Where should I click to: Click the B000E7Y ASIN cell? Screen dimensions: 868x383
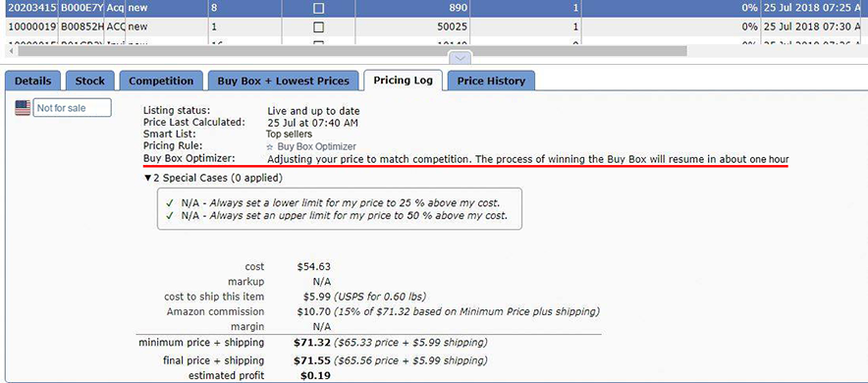coord(81,8)
